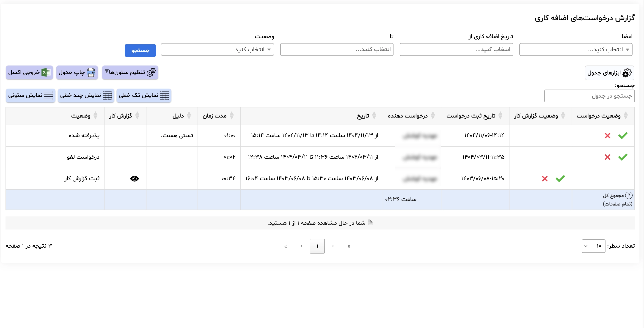Run the search with جستجو button
Viewport: 644px width, 328px height.
(140, 50)
